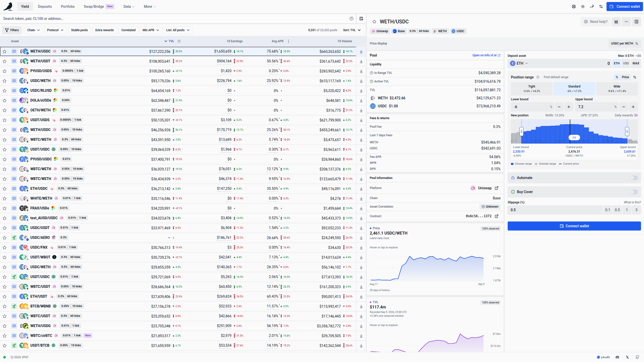The image size is (644, 362).
Task: Switch price display USDC per WETH
Action: [x=625, y=43]
